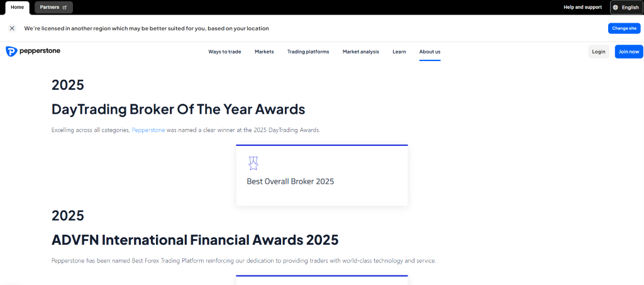Image resolution: width=644 pixels, height=285 pixels.
Task: Switch to the Home tab
Action: click(17, 8)
